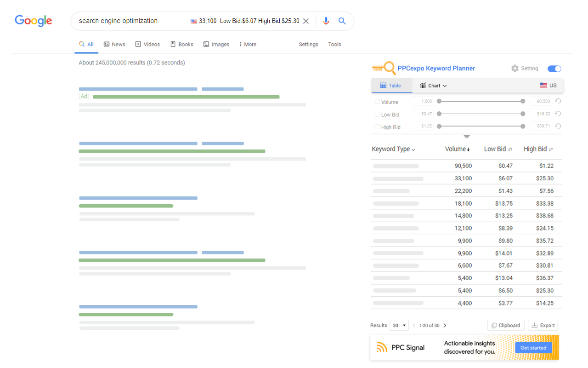Click the PPCexpo key logo icon
The height and width of the screenshot is (368, 588).
[x=384, y=68]
